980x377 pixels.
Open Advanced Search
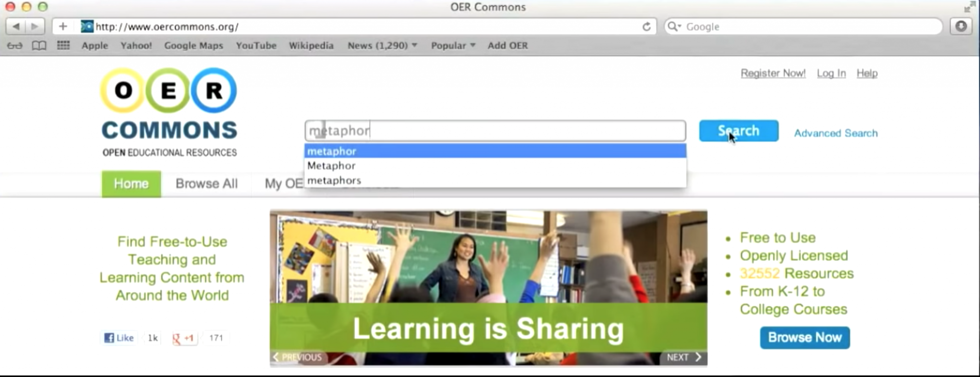(x=836, y=133)
